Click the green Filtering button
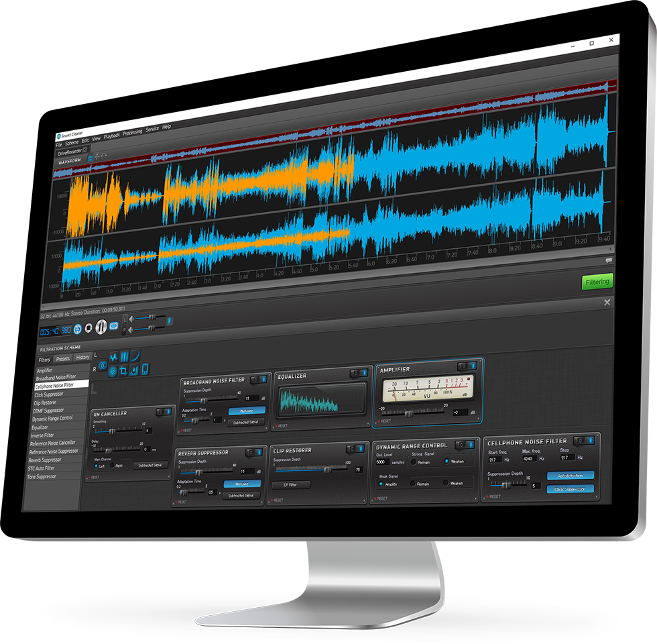 (x=597, y=282)
